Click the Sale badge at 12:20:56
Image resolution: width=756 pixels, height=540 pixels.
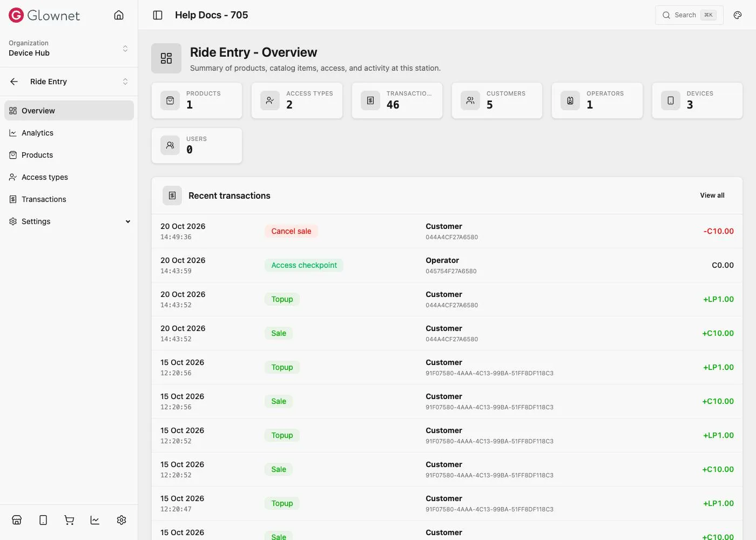pos(279,401)
